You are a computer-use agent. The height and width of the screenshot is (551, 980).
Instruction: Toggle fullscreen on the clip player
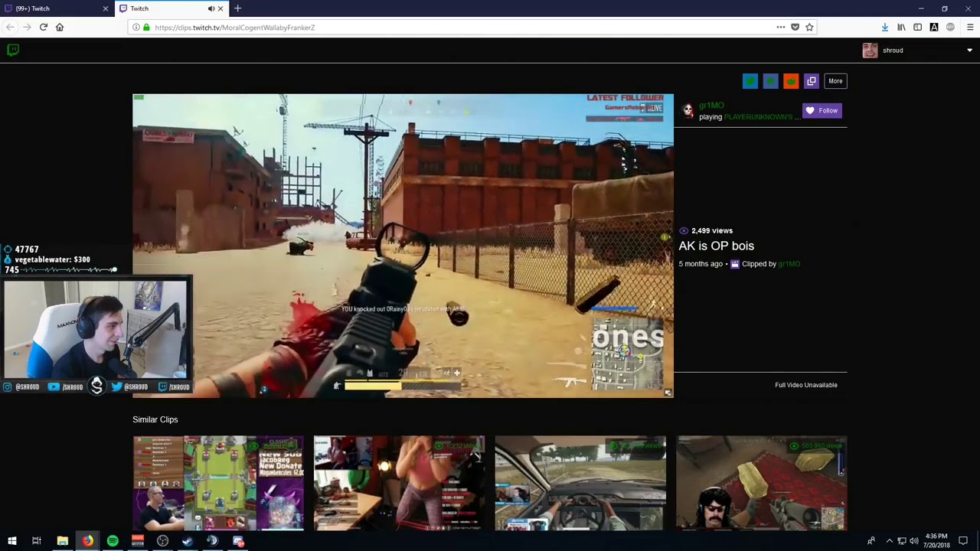tap(668, 393)
